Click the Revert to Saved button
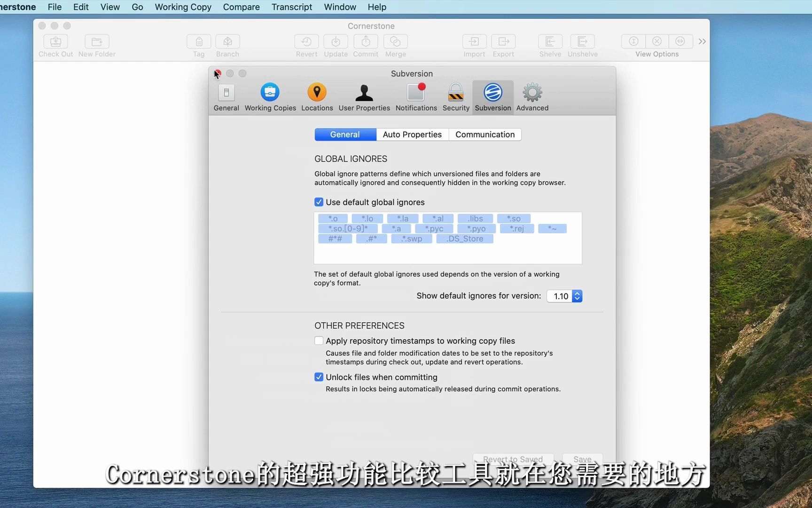This screenshot has width=812, height=508. tap(513, 459)
